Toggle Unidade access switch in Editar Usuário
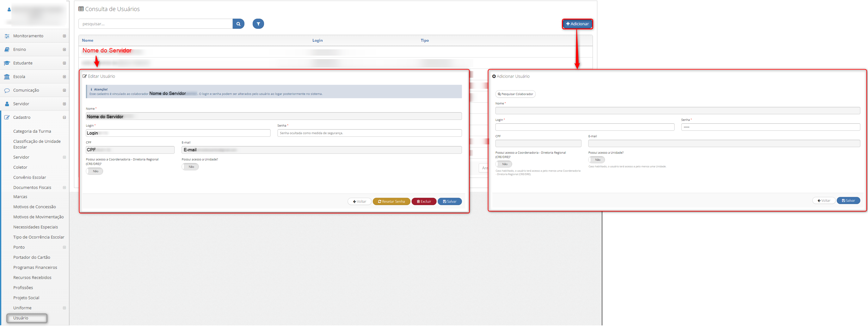This screenshot has height=327, width=868. click(x=190, y=167)
